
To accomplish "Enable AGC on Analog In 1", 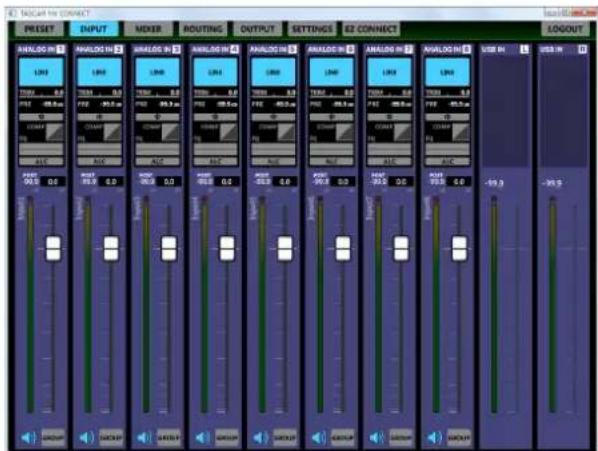I will pos(41,162).
